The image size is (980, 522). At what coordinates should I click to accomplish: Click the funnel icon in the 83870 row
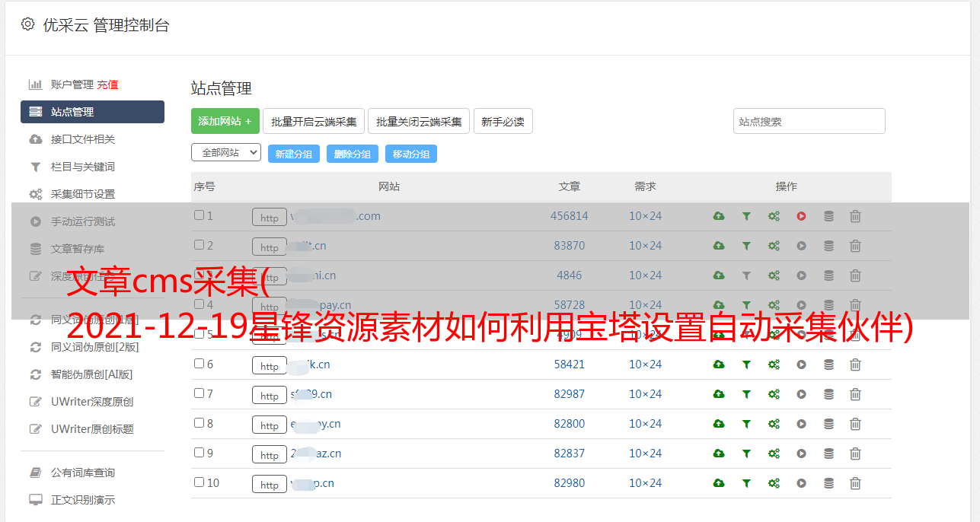coord(746,246)
